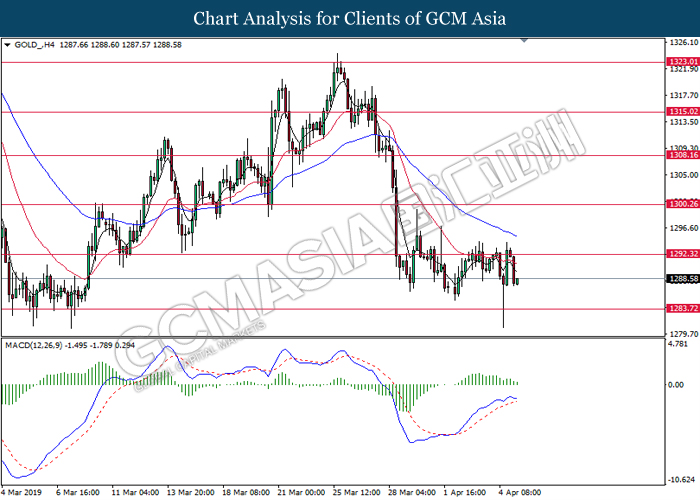Click the 21 Mar 00:00 time label
The height and width of the screenshot is (500, 700).
point(301,492)
